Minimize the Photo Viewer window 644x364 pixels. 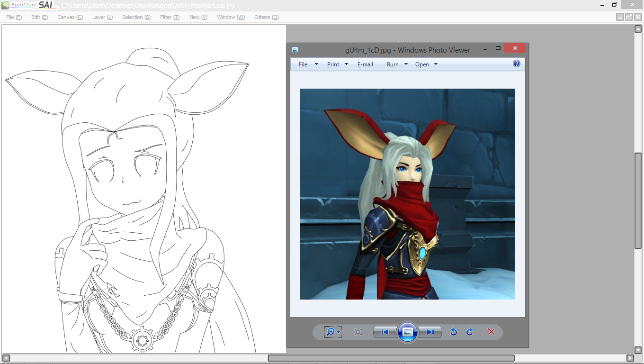click(485, 49)
